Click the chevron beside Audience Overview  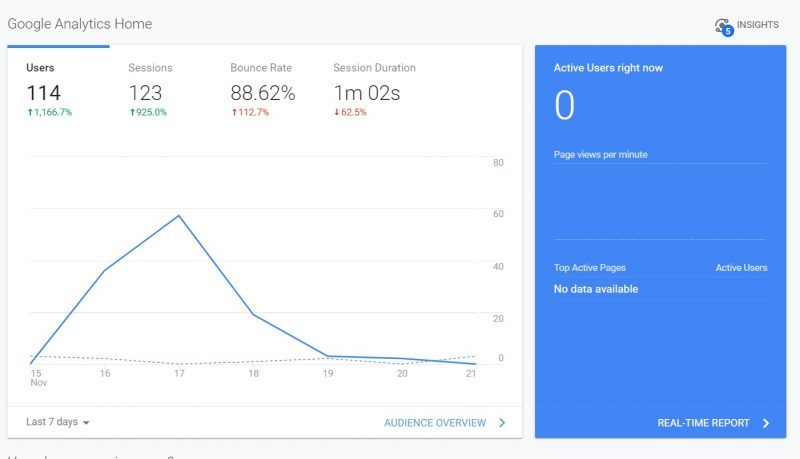[x=502, y=422]
